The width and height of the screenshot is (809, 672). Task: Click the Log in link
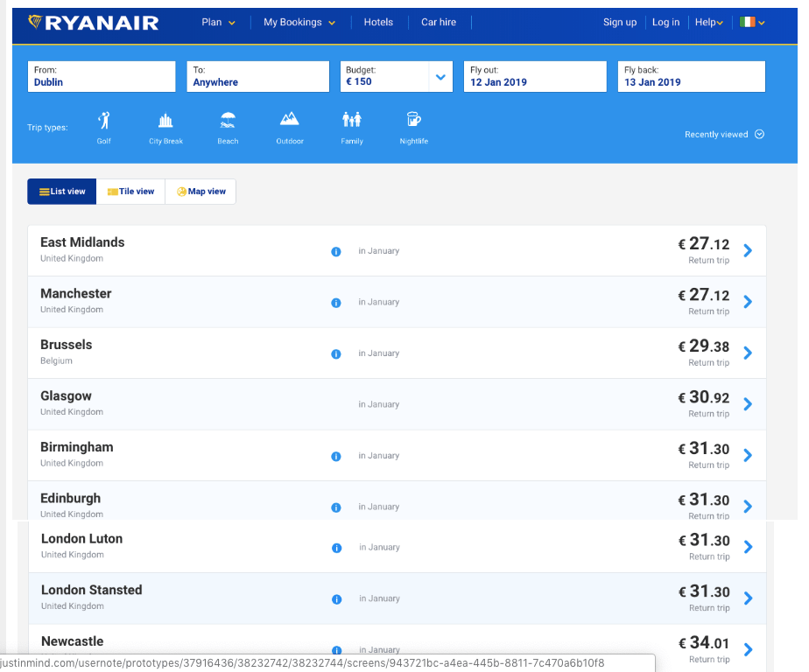(x=665, y=22)
